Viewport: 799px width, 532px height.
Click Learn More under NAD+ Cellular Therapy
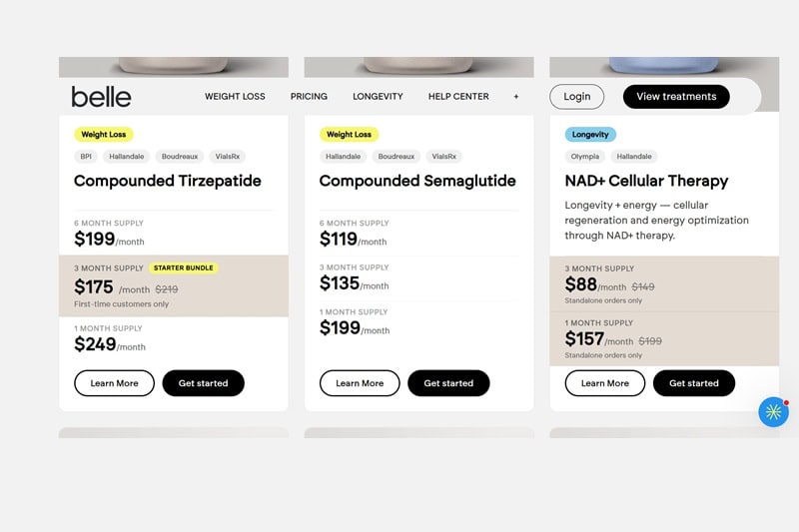(605, 383)
